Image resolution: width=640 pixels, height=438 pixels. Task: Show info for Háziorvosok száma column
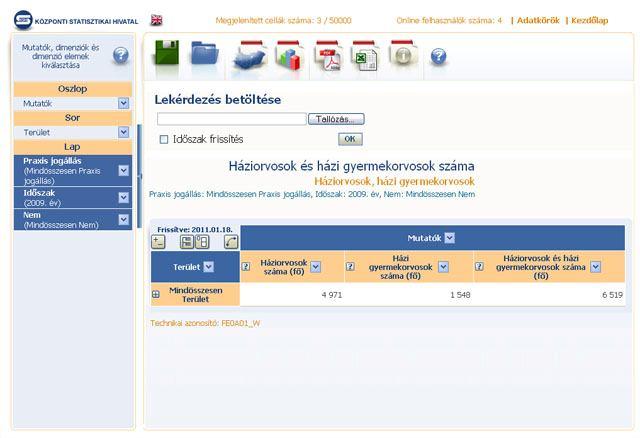246,267
